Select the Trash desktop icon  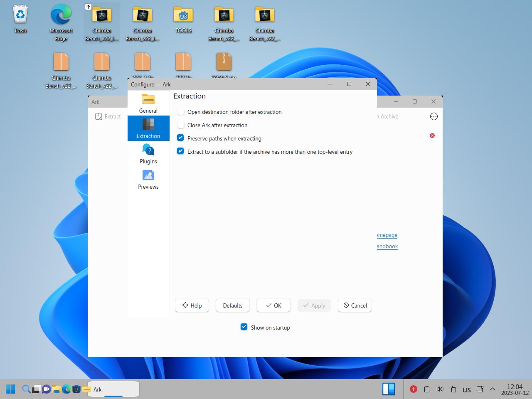coord(20,19)
